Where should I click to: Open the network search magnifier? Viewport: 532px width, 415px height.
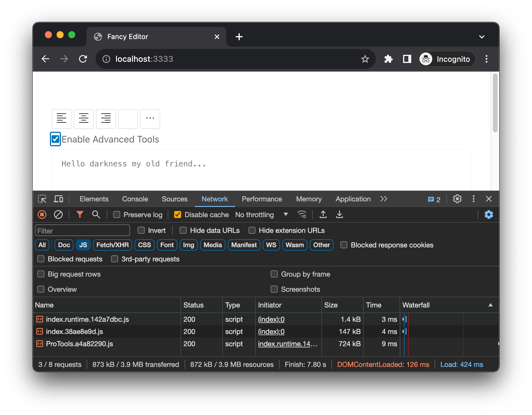(x=96, y=215)
